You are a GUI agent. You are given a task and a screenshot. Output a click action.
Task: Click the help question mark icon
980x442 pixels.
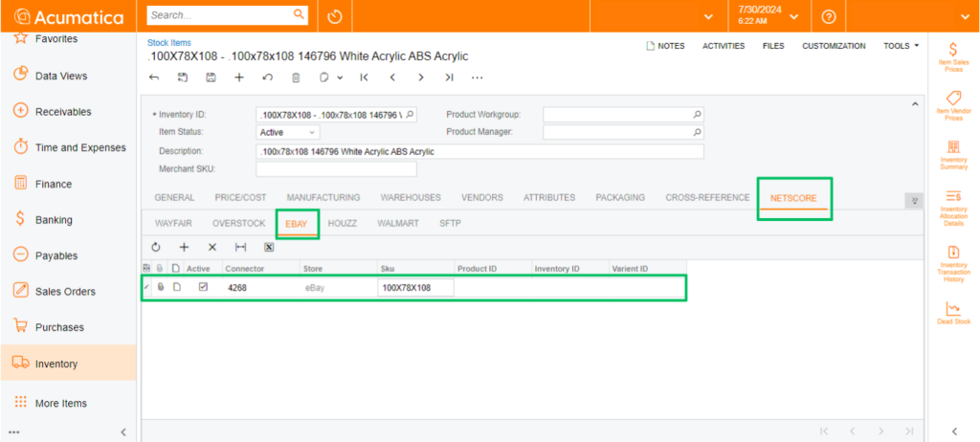(x=829, y=16)
